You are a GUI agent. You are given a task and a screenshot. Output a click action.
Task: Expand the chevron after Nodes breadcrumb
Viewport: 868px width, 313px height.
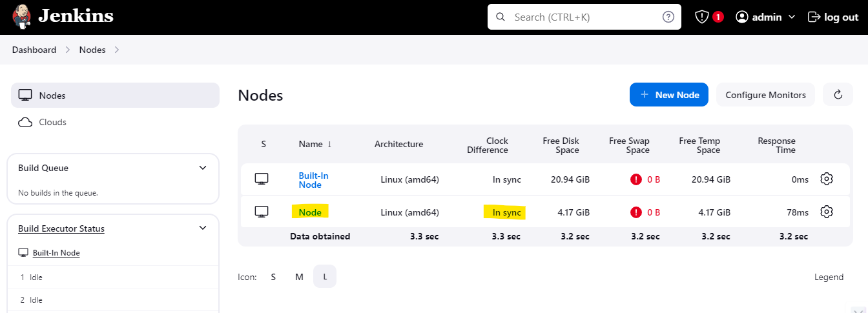[x=117, y=50]
